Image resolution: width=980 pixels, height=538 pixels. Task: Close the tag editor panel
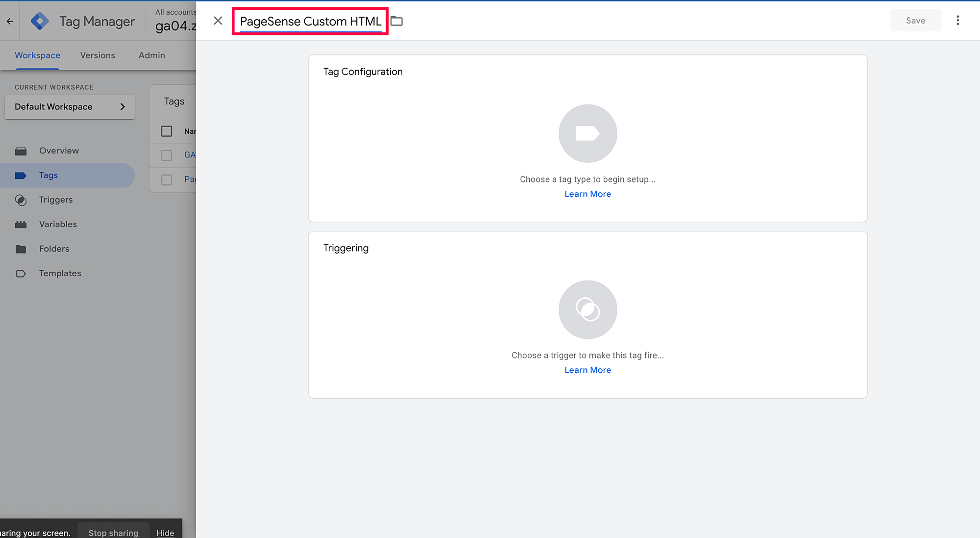218,21
